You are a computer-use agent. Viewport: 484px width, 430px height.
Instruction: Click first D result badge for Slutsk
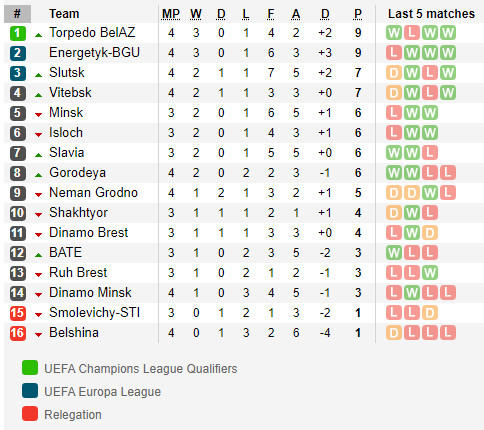click(394, 73)
